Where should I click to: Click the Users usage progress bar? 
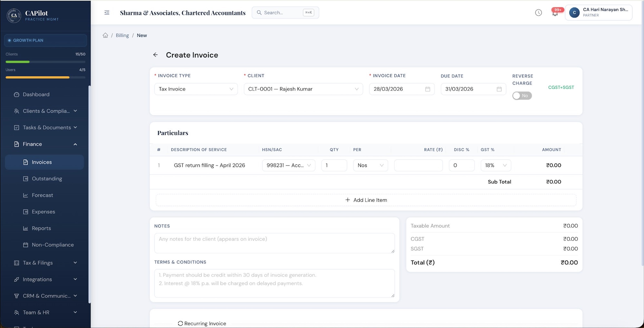(x=45, y=77)
